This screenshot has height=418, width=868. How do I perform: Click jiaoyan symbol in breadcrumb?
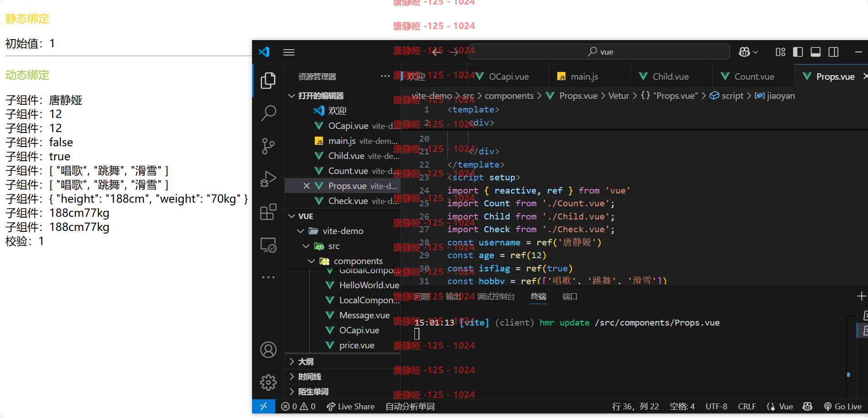pos(775,96)
